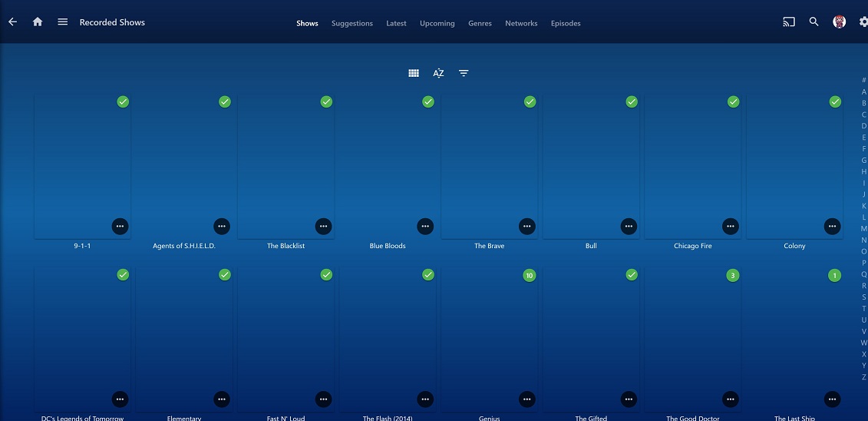Click the unwatched count 10 badge on Genius
The image size is (868, 421).
pos(530,275)
